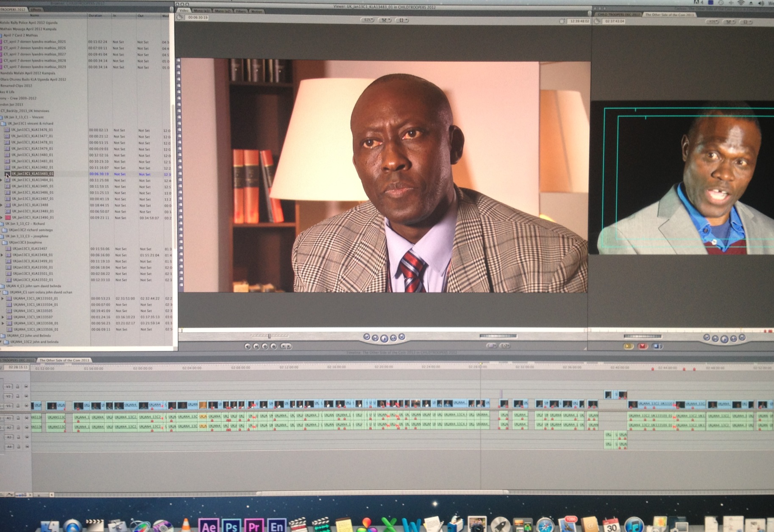The width and height of the screenshot is (774, 532).
Task: Click the V3 track destination button
Action: click(x=8, y=387)
